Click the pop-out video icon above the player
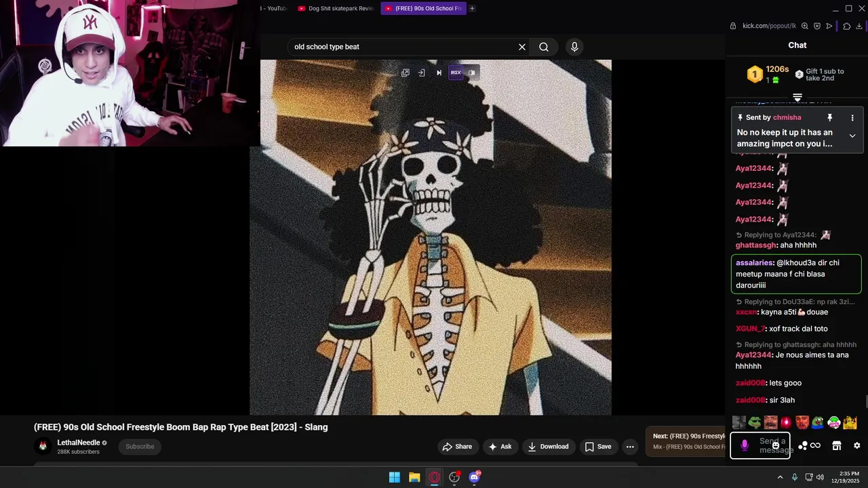Viewport: 868px width, 488px height. [x=406, y=73]
